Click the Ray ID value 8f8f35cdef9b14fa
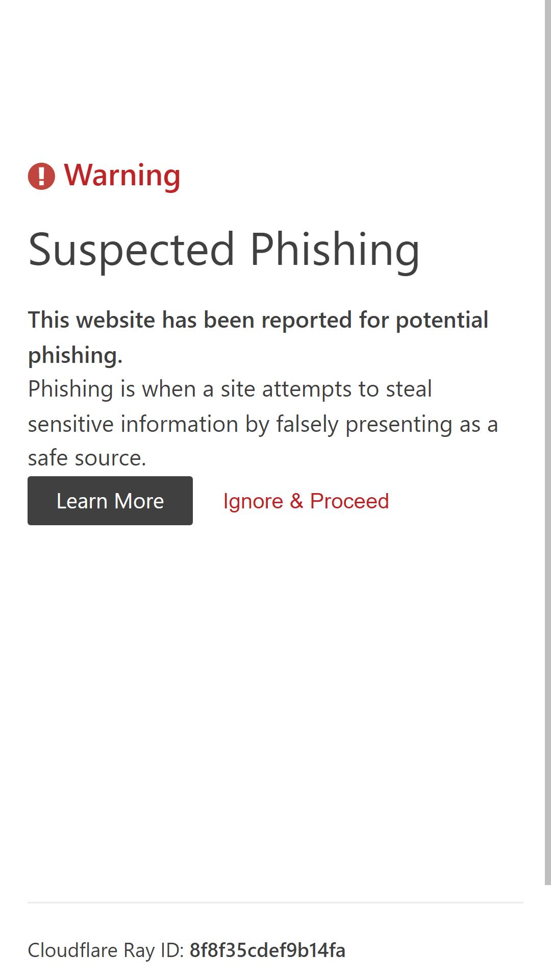This screenshot has width=551, height=980. 267,950
